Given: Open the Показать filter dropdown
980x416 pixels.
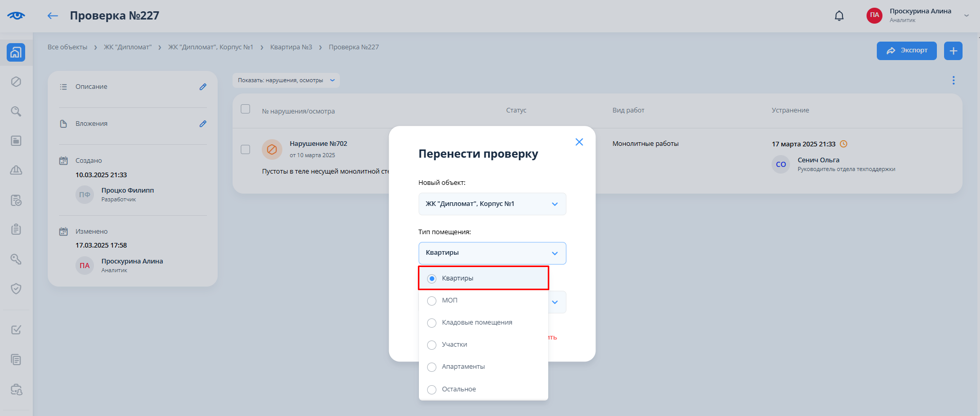Looking at the screenshot, I should point(286,80).
